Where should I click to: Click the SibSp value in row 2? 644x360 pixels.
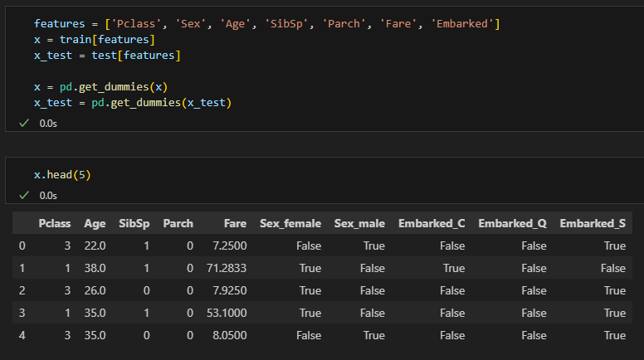coord(147,290)
